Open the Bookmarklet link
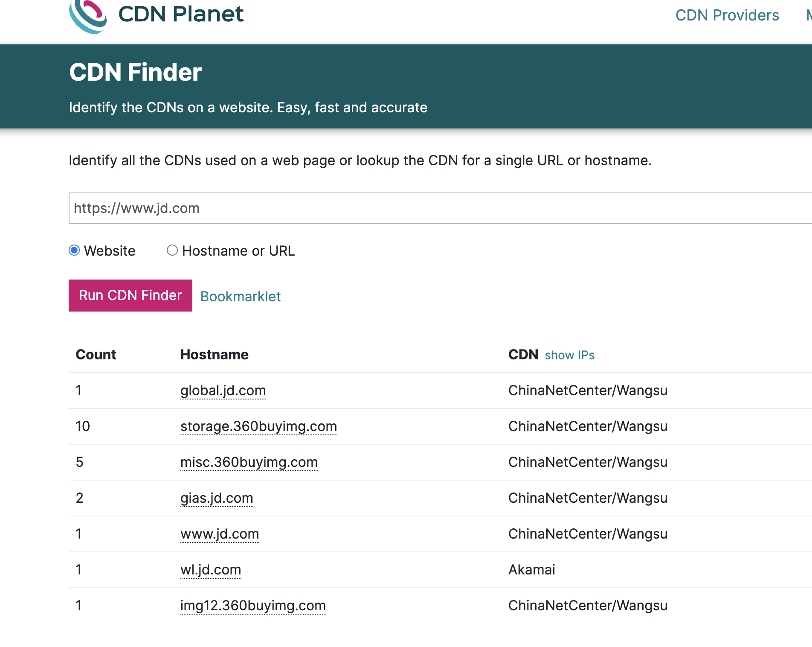812x647 pixels. (241, 297)
